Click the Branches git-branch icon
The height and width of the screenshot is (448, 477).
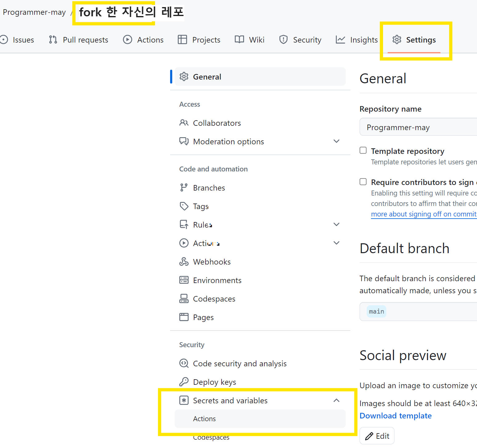(x=184, y=187)
